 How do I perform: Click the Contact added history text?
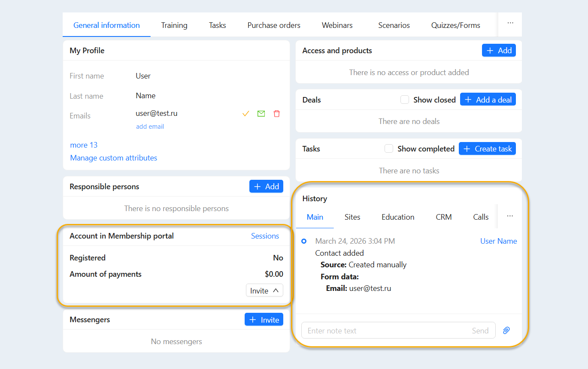(339, 253)
